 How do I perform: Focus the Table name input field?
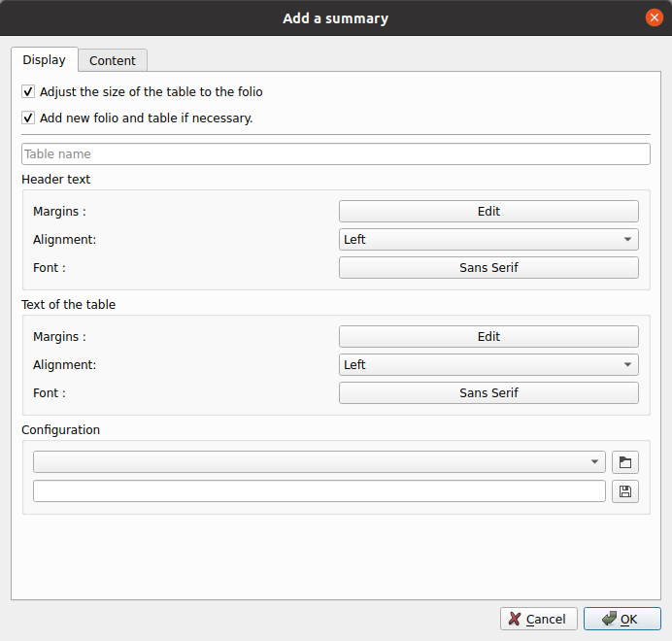click(x=335, y=154)
